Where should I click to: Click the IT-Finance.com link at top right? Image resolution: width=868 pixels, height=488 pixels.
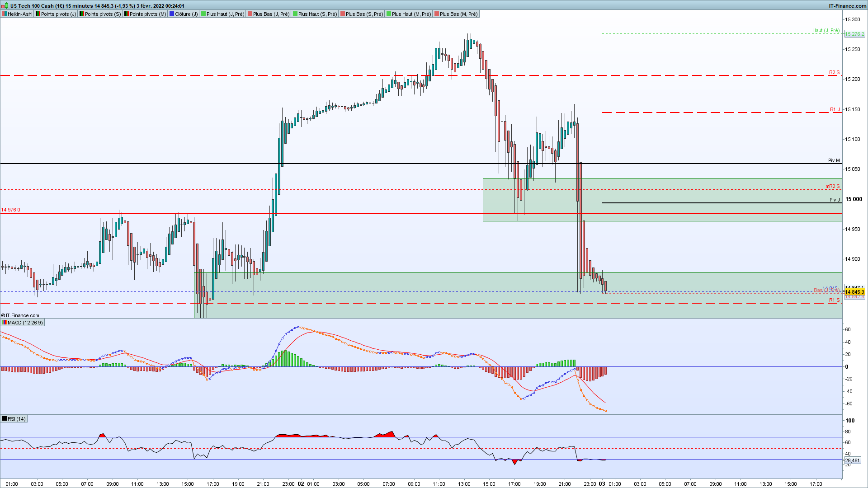click(x=847, y=6)
